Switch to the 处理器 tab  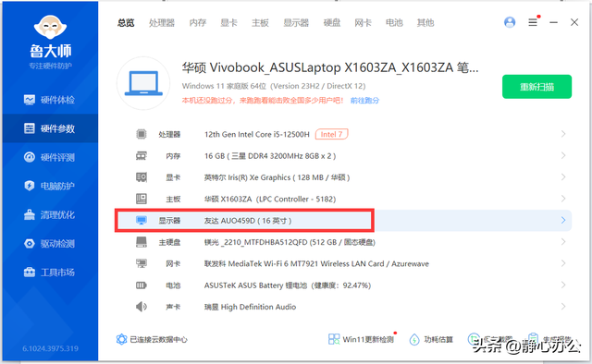click(162, 22)
